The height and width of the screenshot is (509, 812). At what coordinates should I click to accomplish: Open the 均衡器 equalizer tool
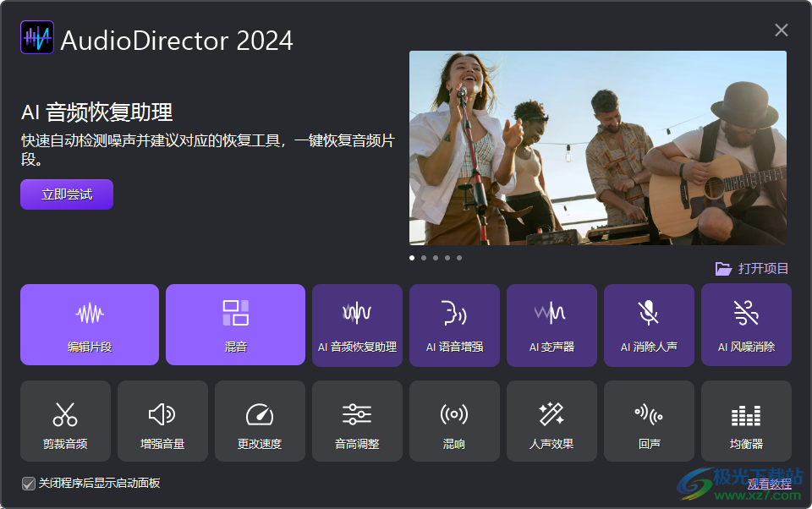click(x=746, y=420)
